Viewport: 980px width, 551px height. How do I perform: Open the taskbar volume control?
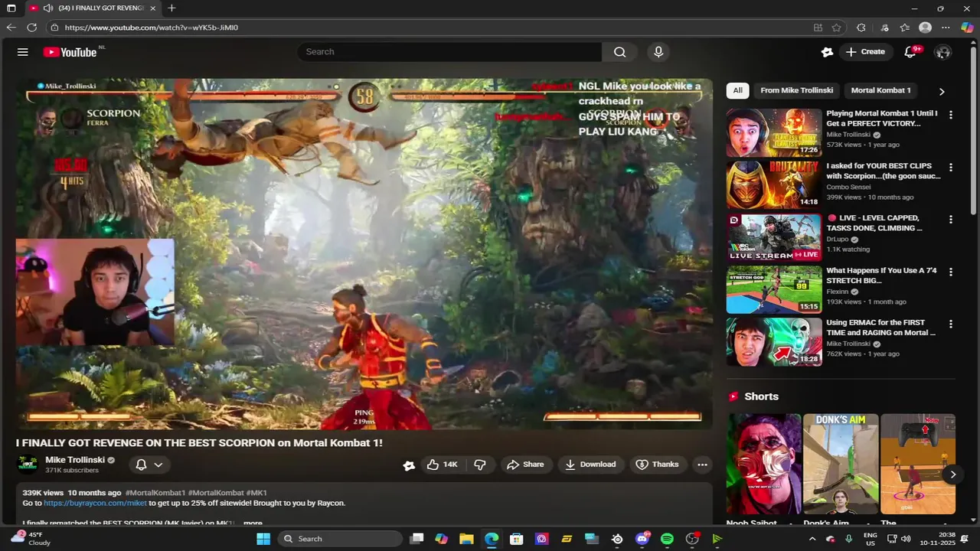pyautogui.click(x=906, y=539)
